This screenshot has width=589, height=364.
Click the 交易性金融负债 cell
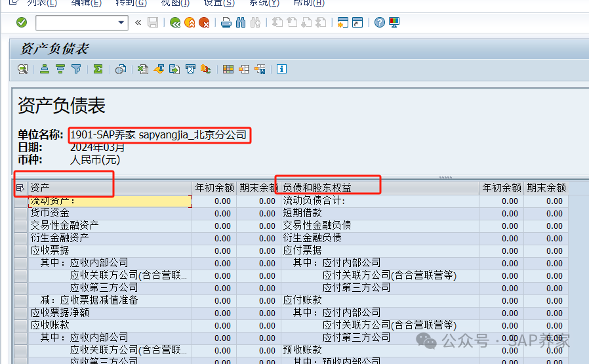(x=380, y=226)
